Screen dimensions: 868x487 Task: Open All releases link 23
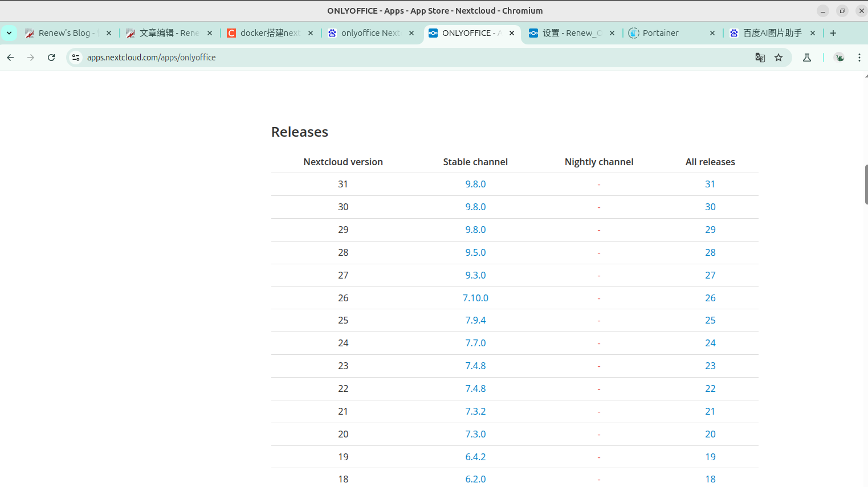point(710,366)
